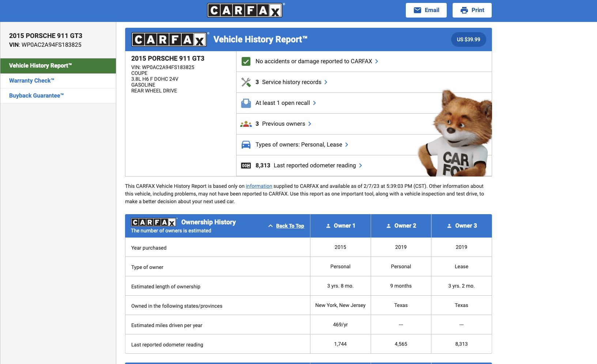Click the '1,744' odometer cell
The height and width of the screenshot is (364, 597).
(x=340, y=344)
